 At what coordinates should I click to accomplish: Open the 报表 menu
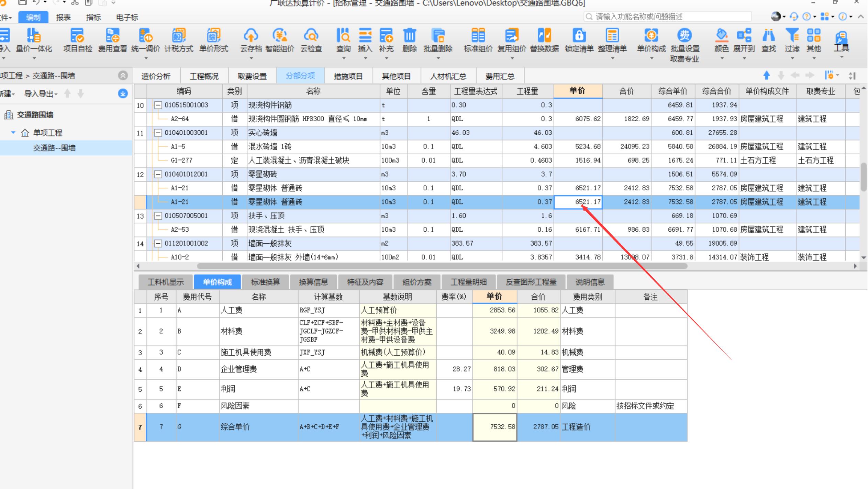click(63, 17)
